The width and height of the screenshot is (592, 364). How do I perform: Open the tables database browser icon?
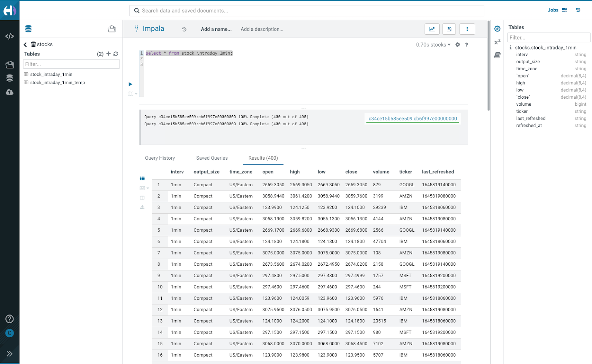[x=10, y=78]
